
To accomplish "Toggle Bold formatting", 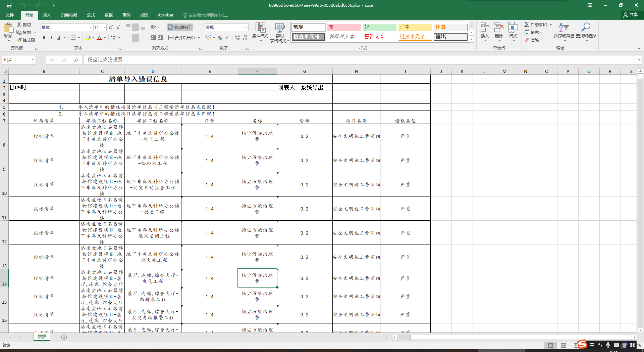I will click(44, 38).
